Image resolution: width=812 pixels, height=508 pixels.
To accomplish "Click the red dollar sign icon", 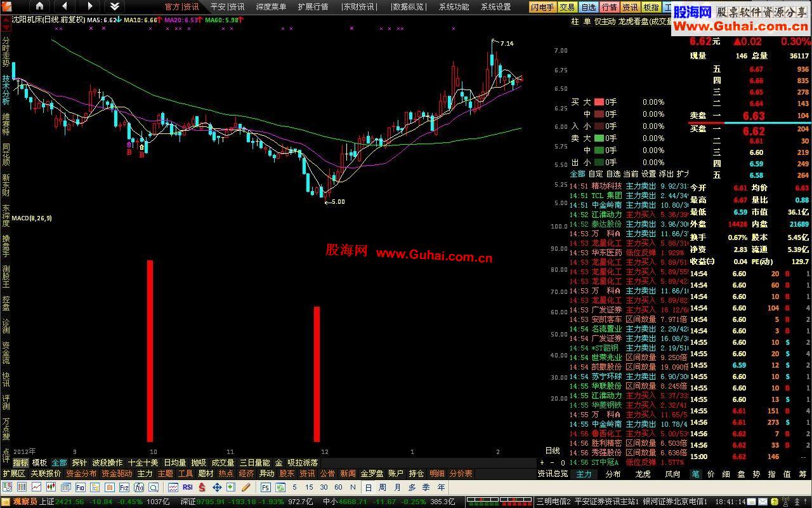I will [202, 487].
